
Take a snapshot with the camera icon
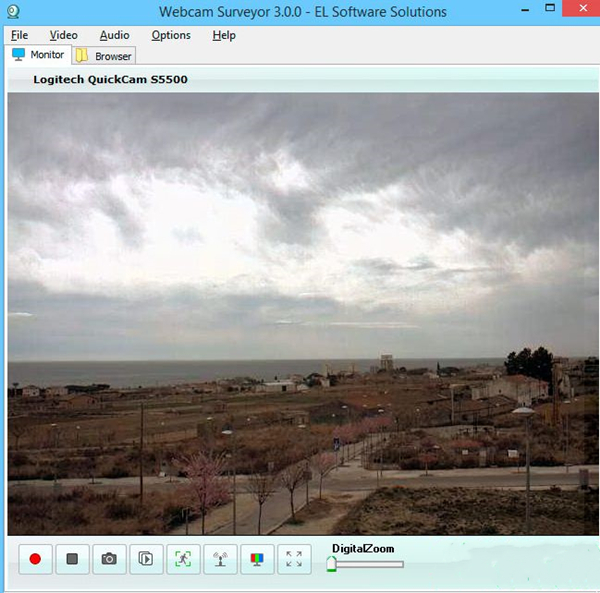tap(109, 559)
